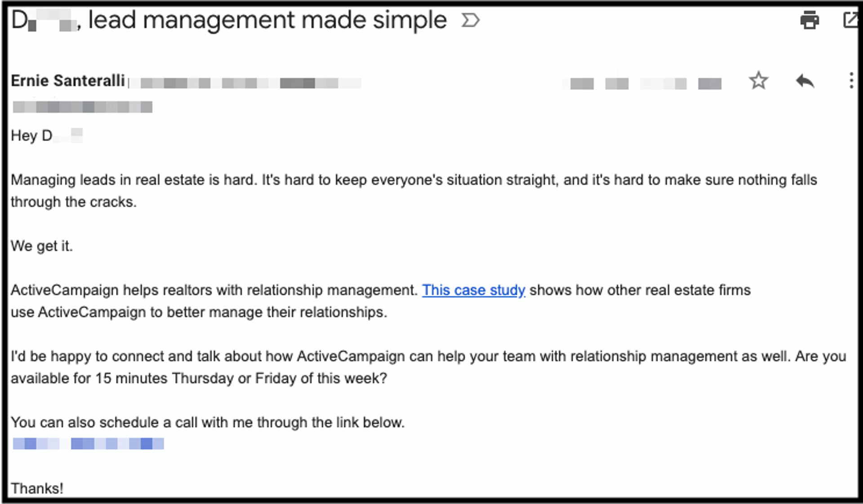Click the reply arrow icon
Screen dimensions: 863x504
coord(805,81)
